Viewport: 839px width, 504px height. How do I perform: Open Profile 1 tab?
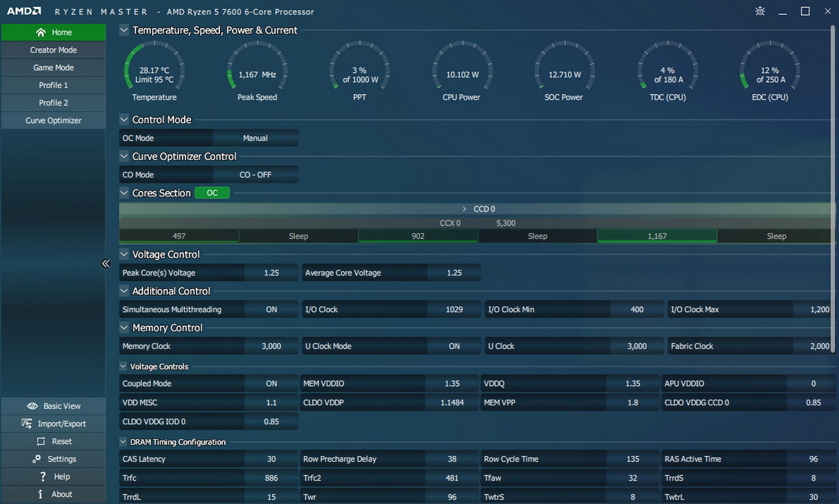tap(53, 85)
